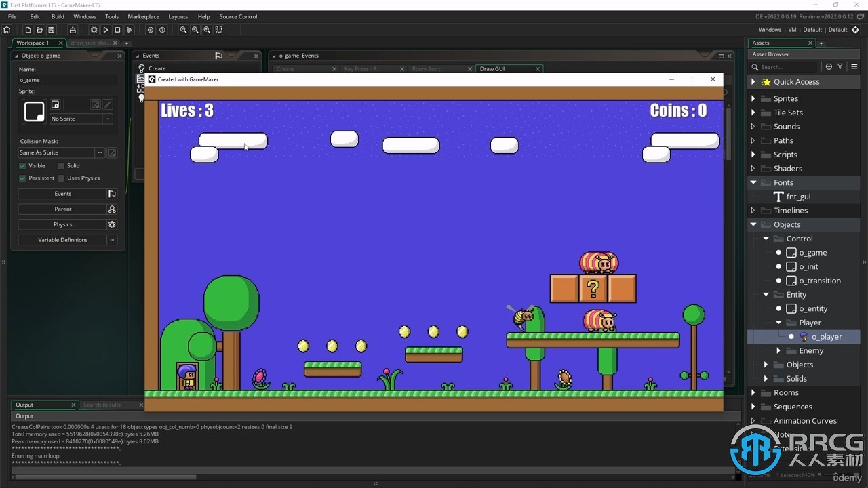Open the Marketplace menu

[144, 16]
